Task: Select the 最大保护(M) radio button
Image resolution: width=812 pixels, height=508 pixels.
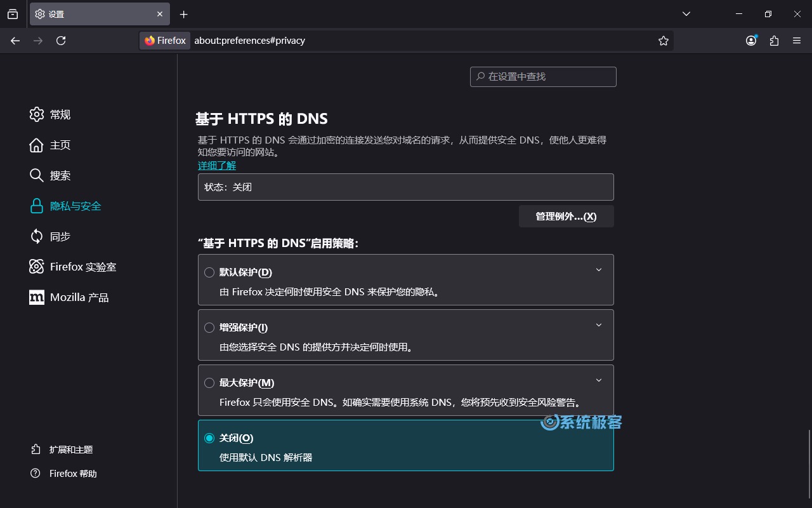Action: tap(209, 383)
